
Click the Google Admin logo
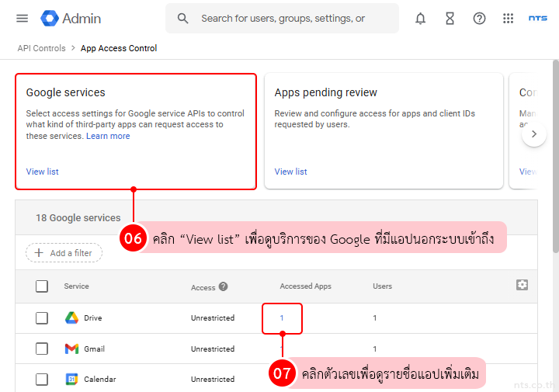coord(71,19)
